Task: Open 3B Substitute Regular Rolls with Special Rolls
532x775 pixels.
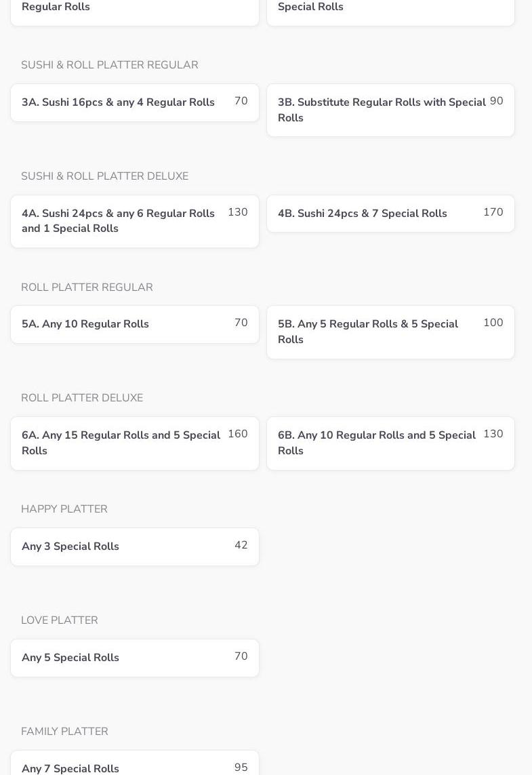Action: point(390,110)
